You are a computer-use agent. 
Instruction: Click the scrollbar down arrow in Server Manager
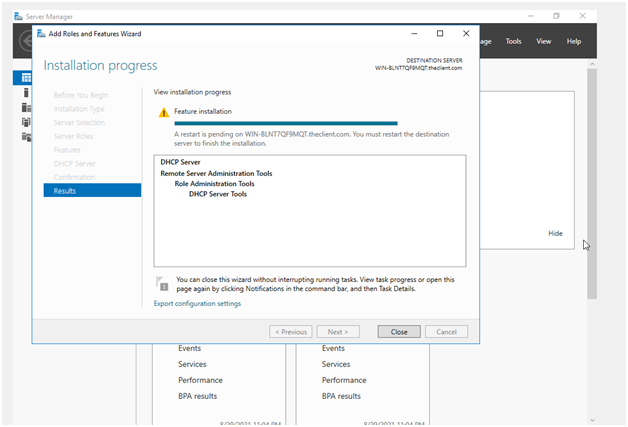[592, 420]
